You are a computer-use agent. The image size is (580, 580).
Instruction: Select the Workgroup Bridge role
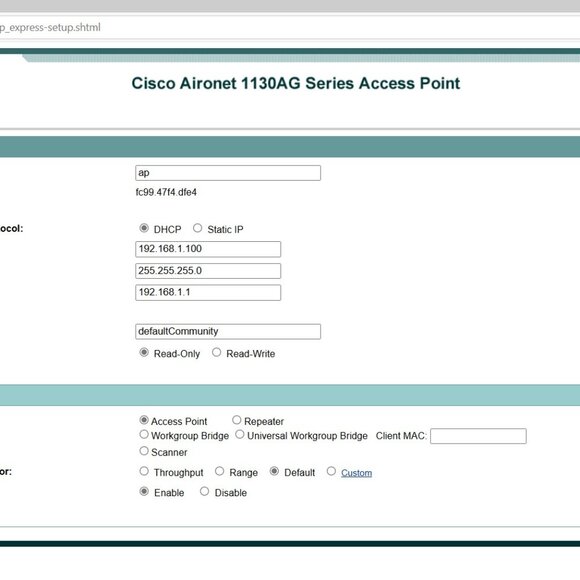click(144, 435)
